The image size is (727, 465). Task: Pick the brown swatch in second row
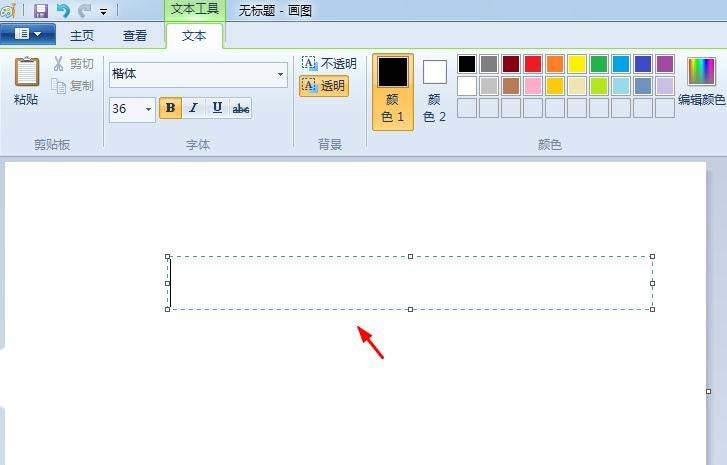tap(511, 86)
